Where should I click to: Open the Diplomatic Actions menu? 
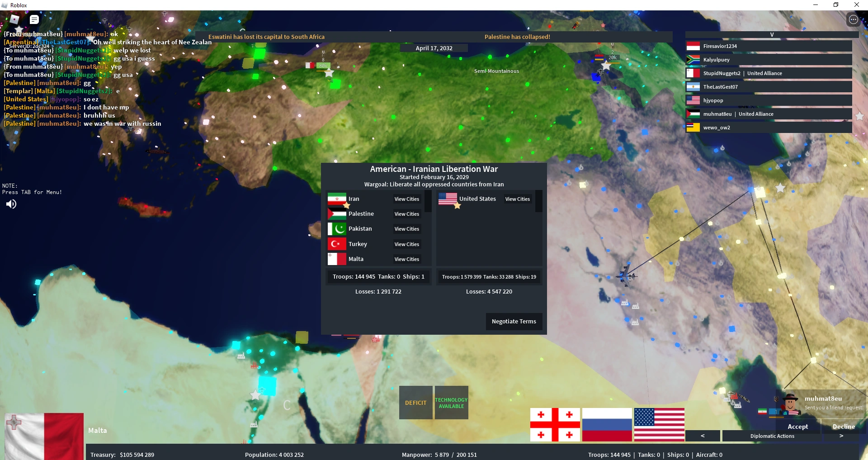point(772,436)
